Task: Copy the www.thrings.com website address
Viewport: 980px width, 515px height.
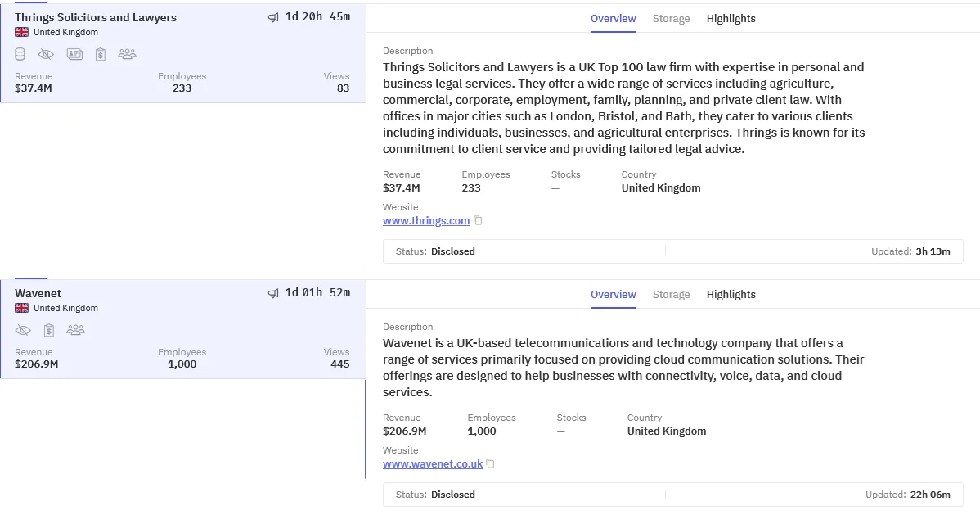Action: pyautogui.click(x=479, y=221)
